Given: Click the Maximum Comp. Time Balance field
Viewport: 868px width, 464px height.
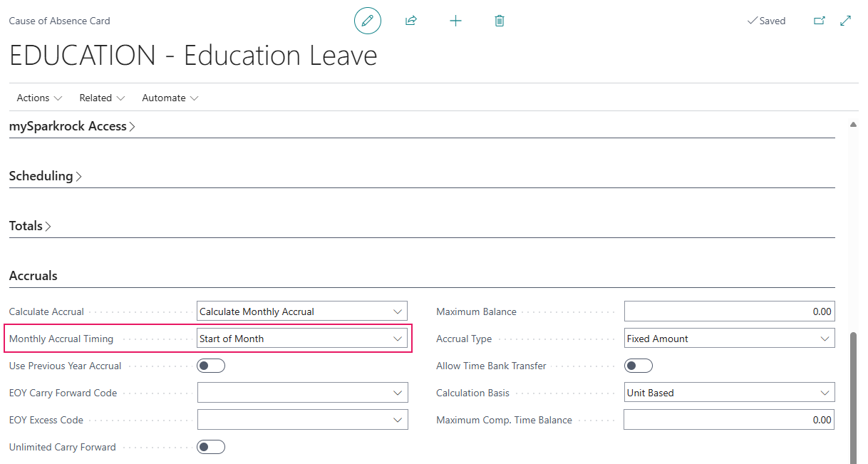Looking at the screenshot, I should [729, 420].
